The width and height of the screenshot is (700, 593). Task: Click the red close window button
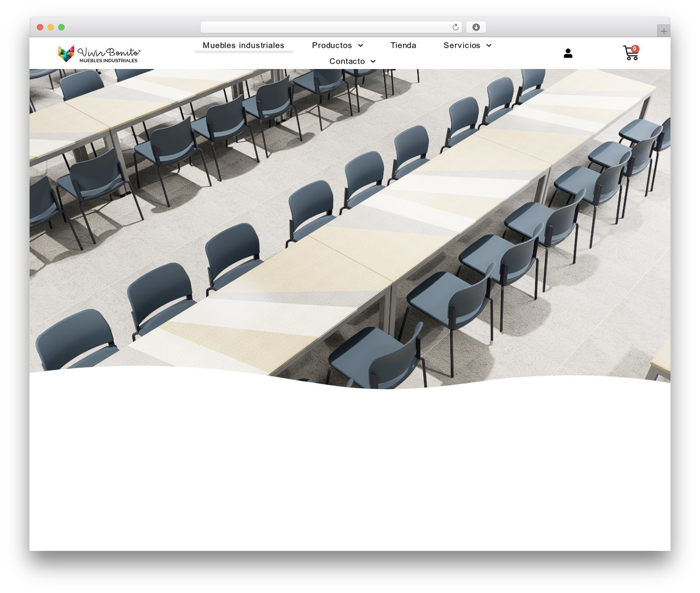pos(40,27)
